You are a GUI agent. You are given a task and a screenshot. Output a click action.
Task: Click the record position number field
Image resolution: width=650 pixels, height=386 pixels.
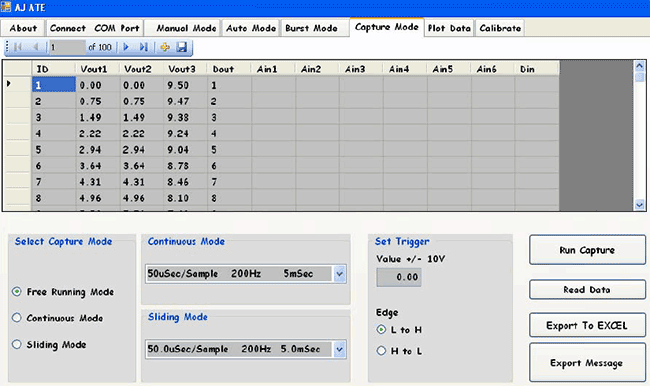[x=67, y=47]
